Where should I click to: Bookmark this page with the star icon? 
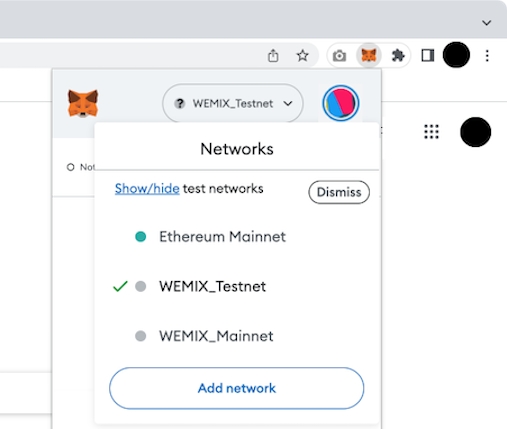(302, 55)
